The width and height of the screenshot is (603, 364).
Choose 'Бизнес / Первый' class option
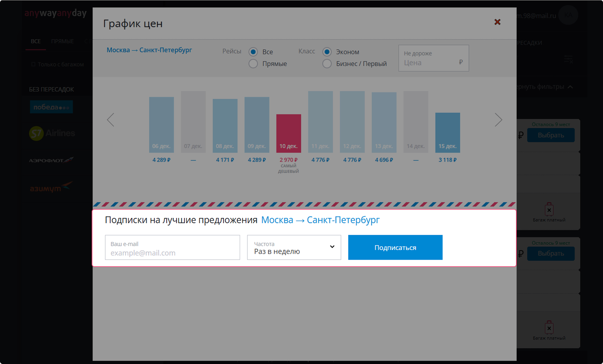tap(327, 64)
